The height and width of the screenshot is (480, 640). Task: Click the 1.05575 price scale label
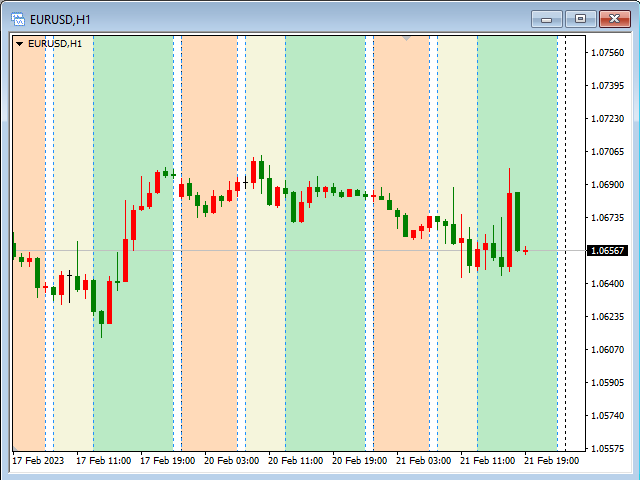pyautogui.click(x=607, y=449)
